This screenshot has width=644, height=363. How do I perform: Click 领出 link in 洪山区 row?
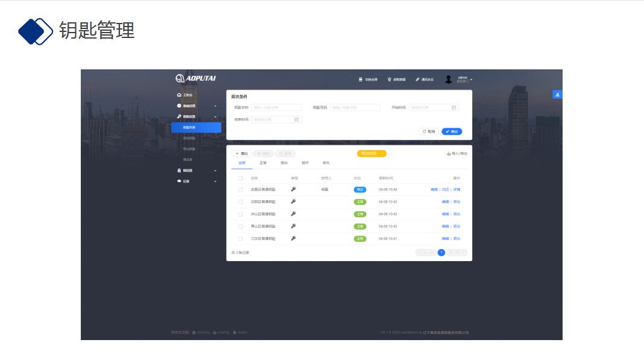click(x=456, y=214)
